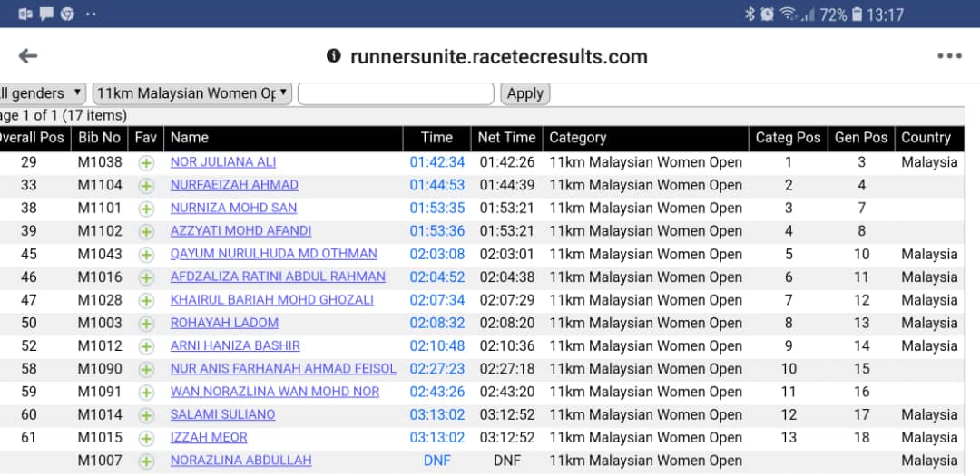Sort by the Net Time column header
This screenshot has width=980, height=476.
tap(506, 138)
